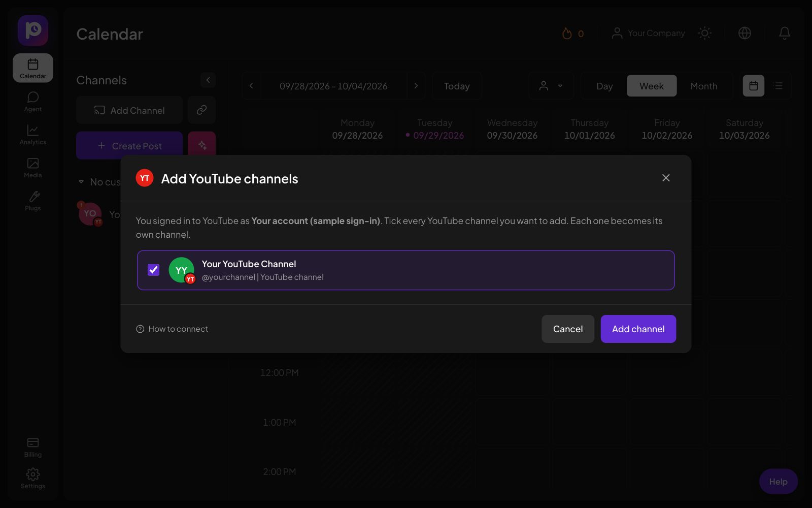The image size is (812, 508).
Task: Open the Media sidebar item
Action: tap(33, 168)
